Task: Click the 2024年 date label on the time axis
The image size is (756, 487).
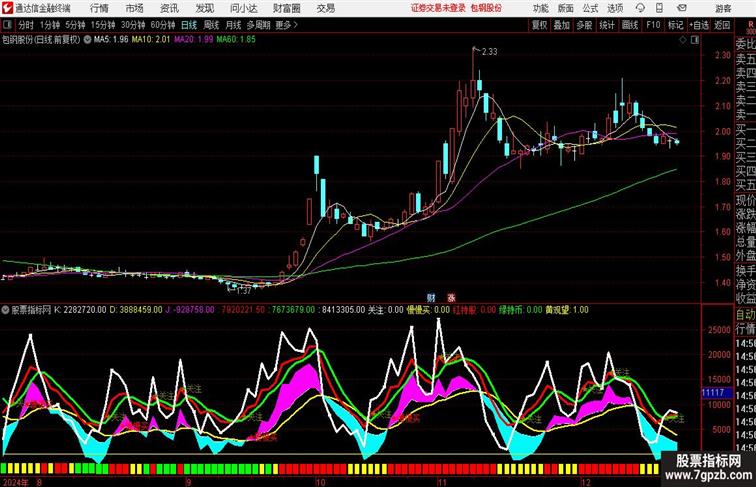Action: coord(15,482)
